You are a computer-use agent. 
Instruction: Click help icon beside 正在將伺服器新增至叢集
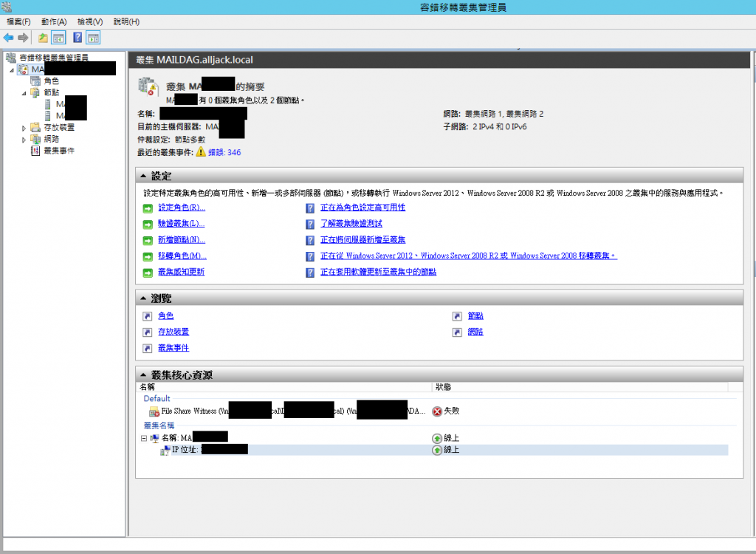[310, 240]
